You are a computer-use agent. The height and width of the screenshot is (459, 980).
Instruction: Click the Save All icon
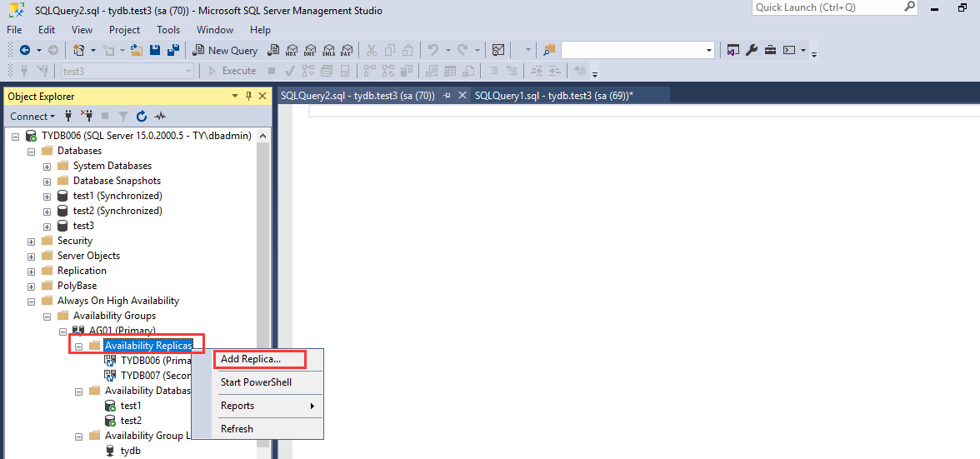coord(173,50)
